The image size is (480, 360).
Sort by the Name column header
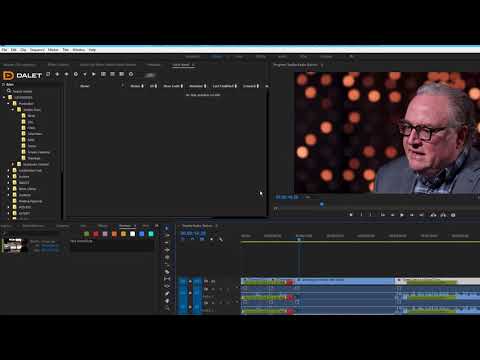click(x=85, y=86)
